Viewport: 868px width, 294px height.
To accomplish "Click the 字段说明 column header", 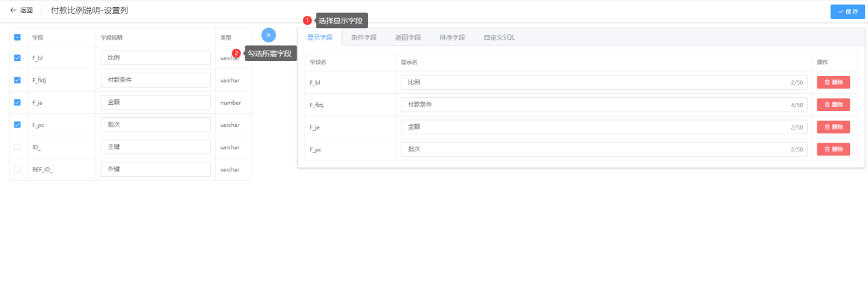I will click(x=112, y=37).
